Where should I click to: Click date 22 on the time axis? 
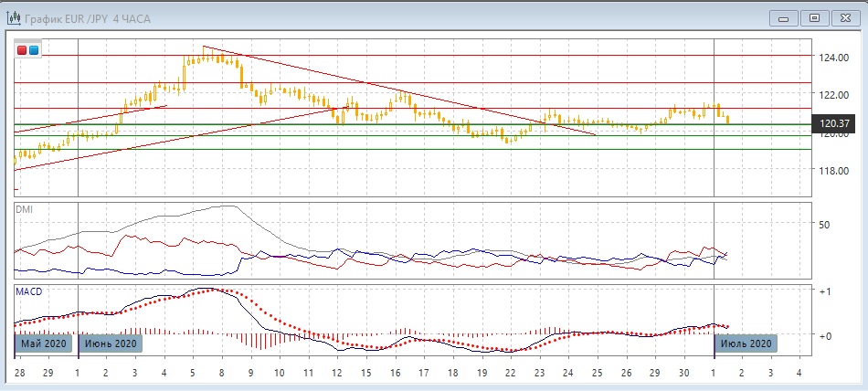[x=510, y=373]
